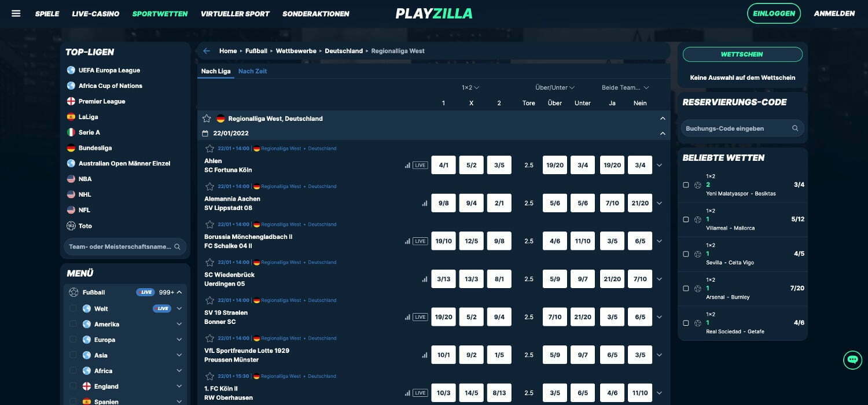
Task: Select the Nach Liga tab
Action: coord(216,71)
